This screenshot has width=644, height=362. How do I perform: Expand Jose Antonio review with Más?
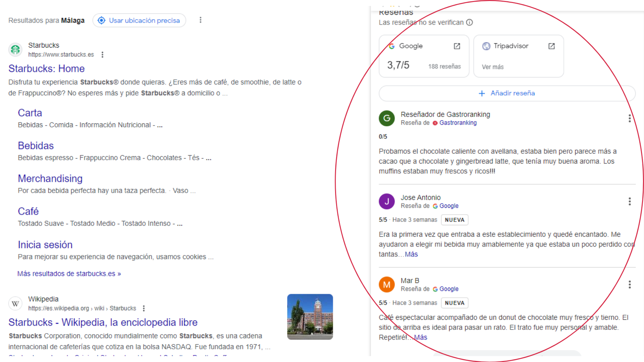[411, 254]
